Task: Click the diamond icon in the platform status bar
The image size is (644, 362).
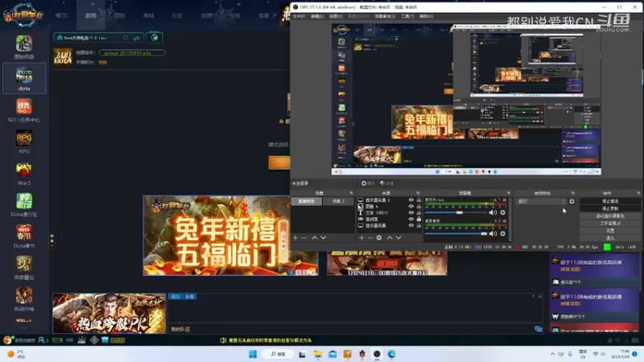Action: (94, 340)
